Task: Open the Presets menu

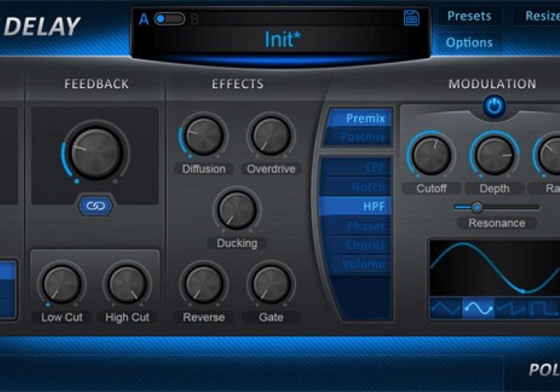Action: [x=469, y=16]
